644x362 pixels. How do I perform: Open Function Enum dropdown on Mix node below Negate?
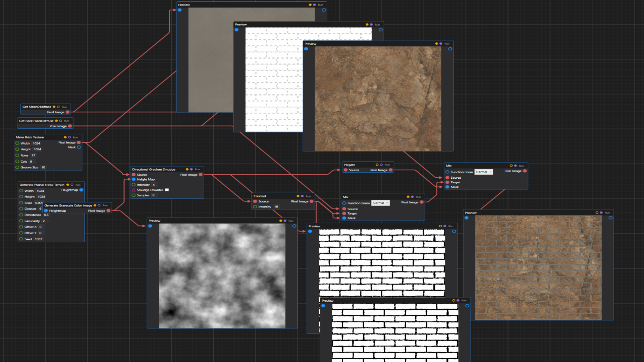(380, 203)
